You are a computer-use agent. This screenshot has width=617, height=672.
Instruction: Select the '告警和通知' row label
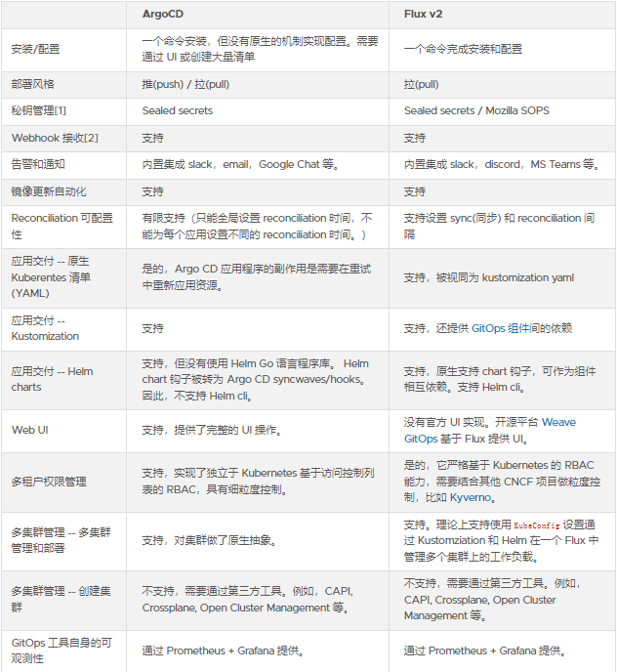(x=38, y=164)
